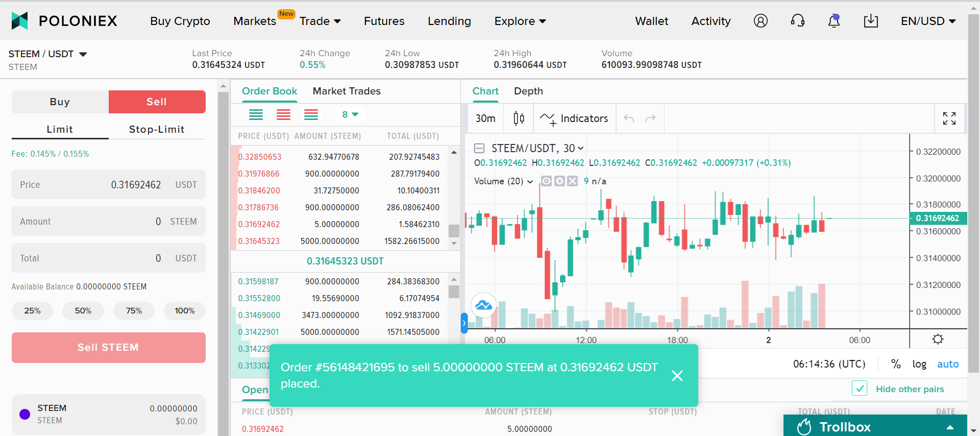Set amount to 50% of balance

pyautogui.click(x=83, y=310)
